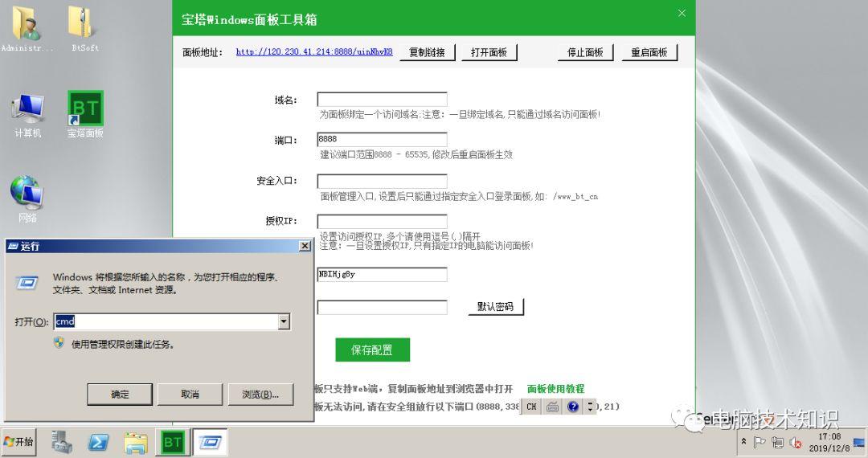868x458 pixels.
Task: Open the panel address hyperlink
Action: [314, 51]
